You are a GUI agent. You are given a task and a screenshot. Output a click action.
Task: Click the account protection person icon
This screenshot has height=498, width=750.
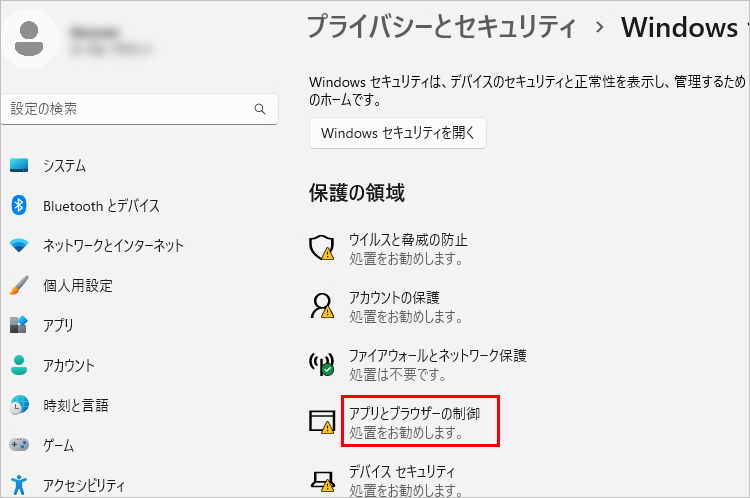[321, 306]
